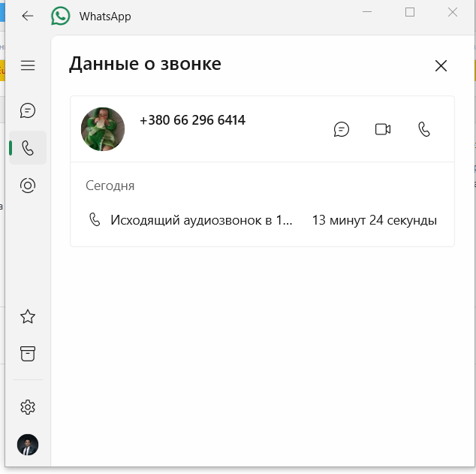Select the outgoing audio call entry
476x474 pixels.
point(262,220)
